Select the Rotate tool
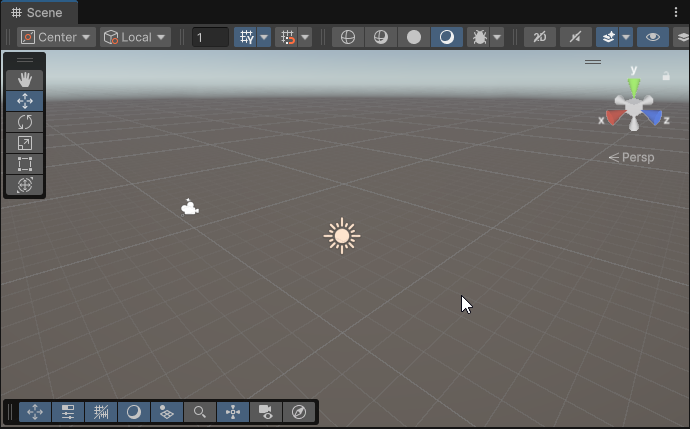The width and height of the screenshot is (690, 429). (x=25, y=122)
